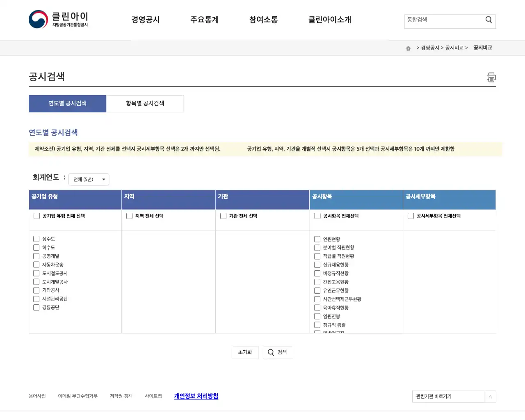This screenshot has height=420, width=525.
Task: Open the 참여소통 menu
Action: [263, 20]
